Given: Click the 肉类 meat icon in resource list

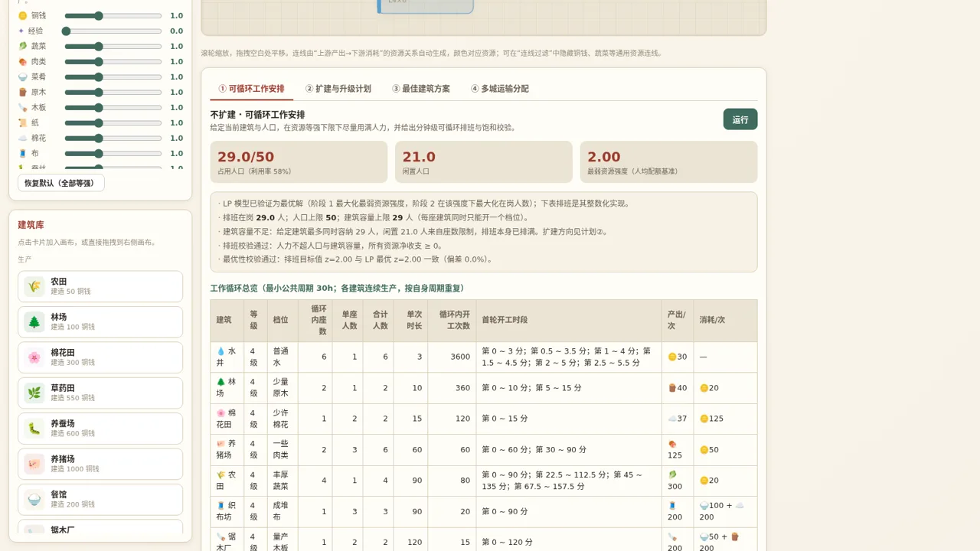Looking at the screenshot, I should click(x=22, y=61).
